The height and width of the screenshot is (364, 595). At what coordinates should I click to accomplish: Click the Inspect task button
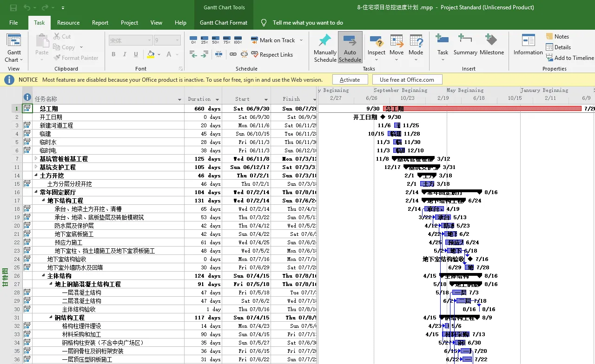(377, 48)
